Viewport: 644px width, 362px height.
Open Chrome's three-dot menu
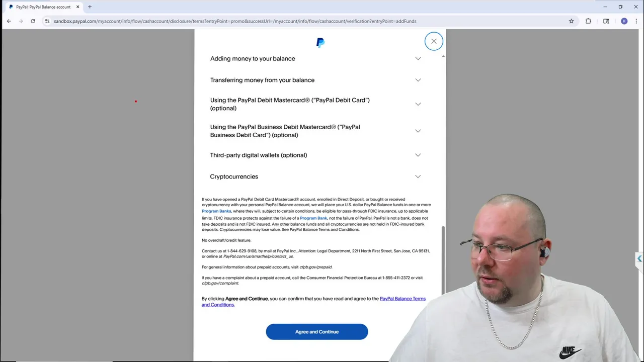pos(636,21)
